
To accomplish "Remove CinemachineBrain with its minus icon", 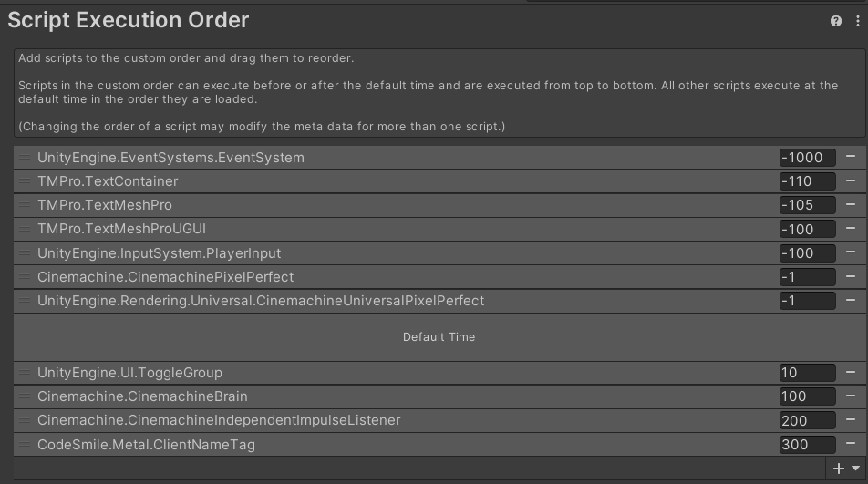I will click(851, 396).
